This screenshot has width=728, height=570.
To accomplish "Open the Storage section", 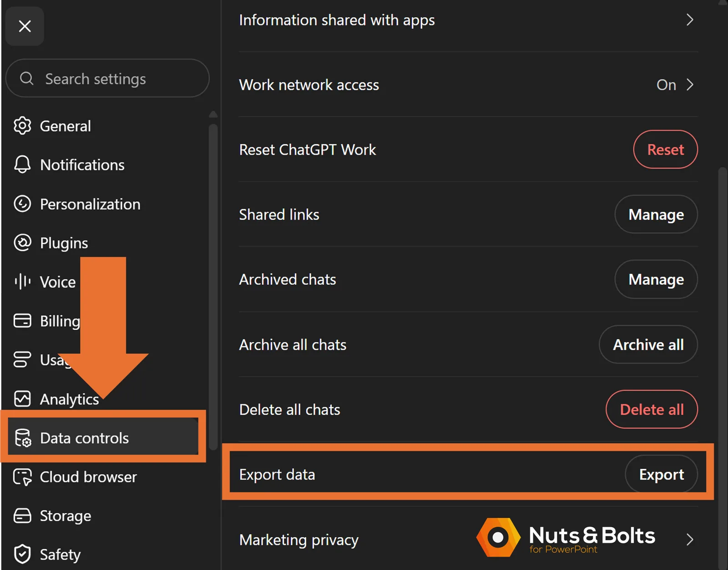I will point(66,516).
